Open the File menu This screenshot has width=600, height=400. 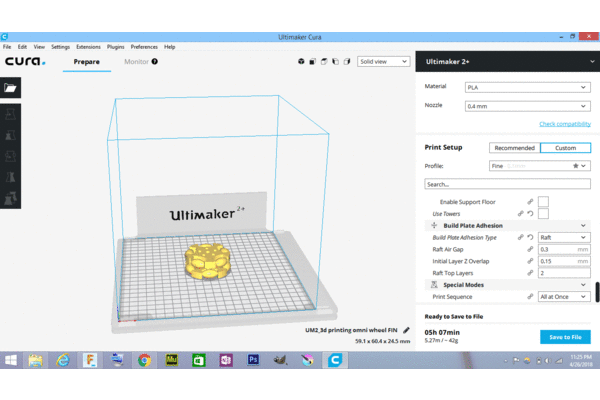(x=7, y=47)
